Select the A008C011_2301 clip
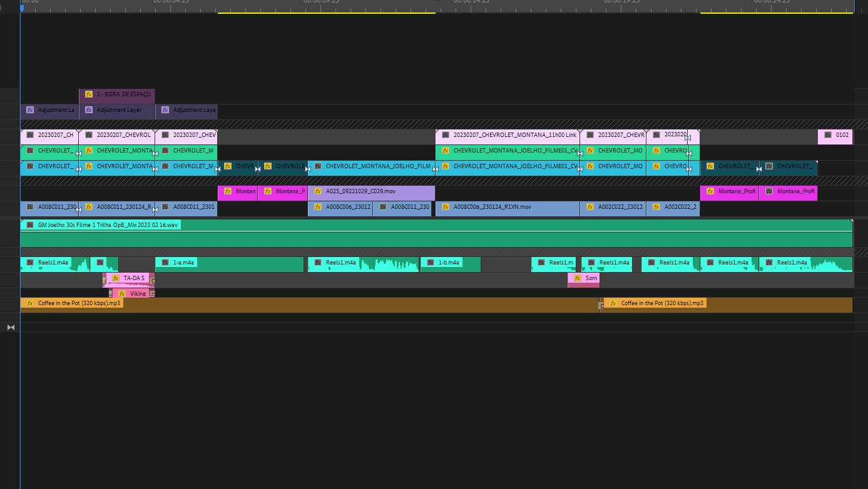This screenshot has height=489, width=868. coord(186,209)
